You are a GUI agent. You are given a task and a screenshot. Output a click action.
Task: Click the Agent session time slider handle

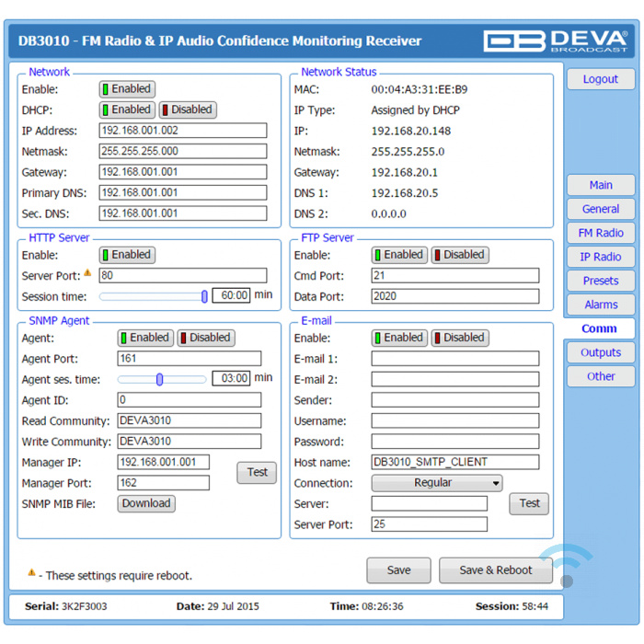pyautogui.click(x=160, y=379)
